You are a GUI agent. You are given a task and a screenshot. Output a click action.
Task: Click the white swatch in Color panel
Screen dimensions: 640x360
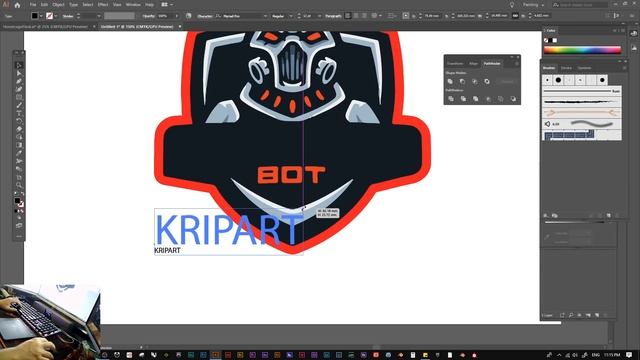pyautogui.click(x=555, y=40)
